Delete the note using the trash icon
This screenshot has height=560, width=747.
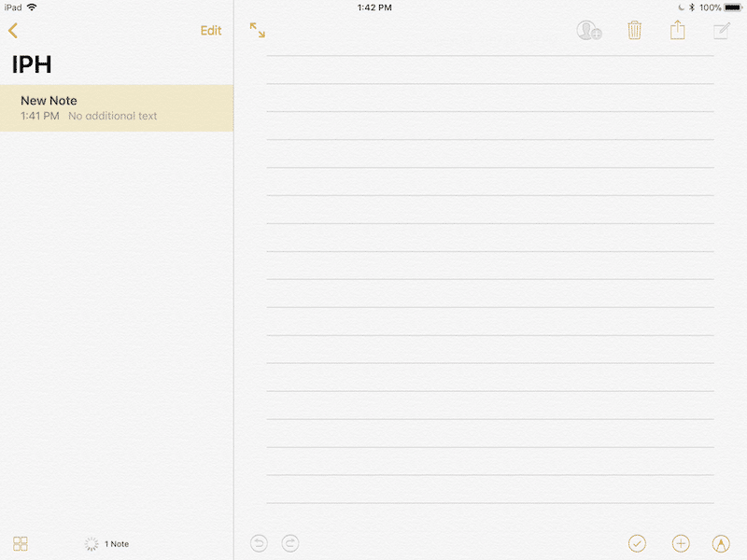pyautogui.click(x=634, y=31)
